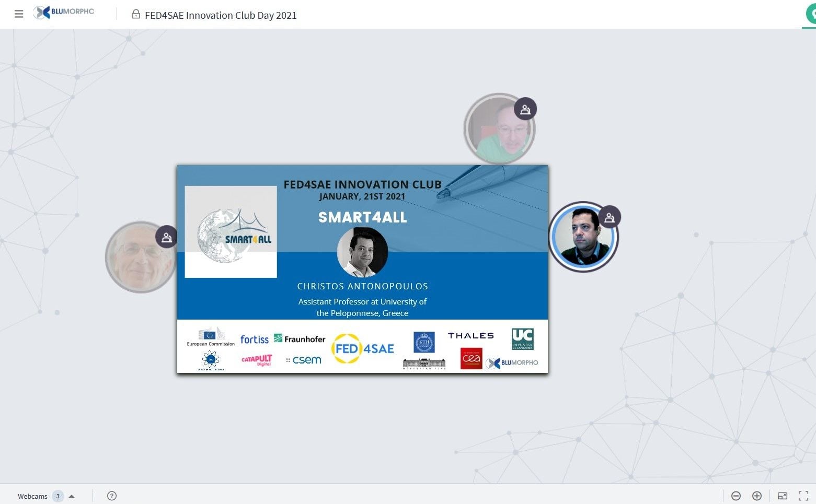Open the hamburger menu

(x=19, y=14)
